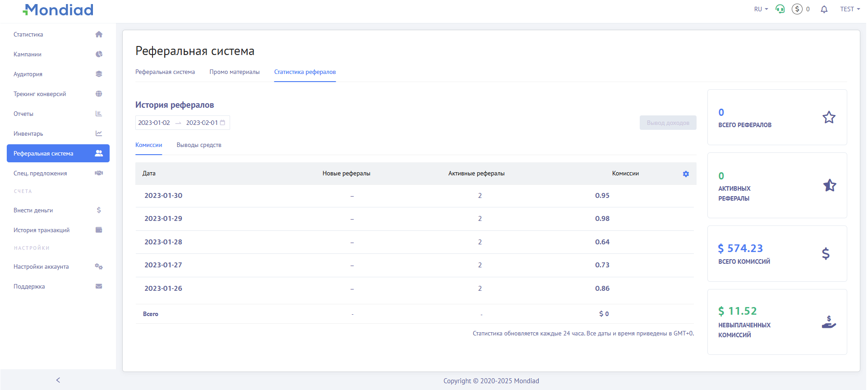Click the filled star icon in Активных рефералы card

[x=830, y=185]
